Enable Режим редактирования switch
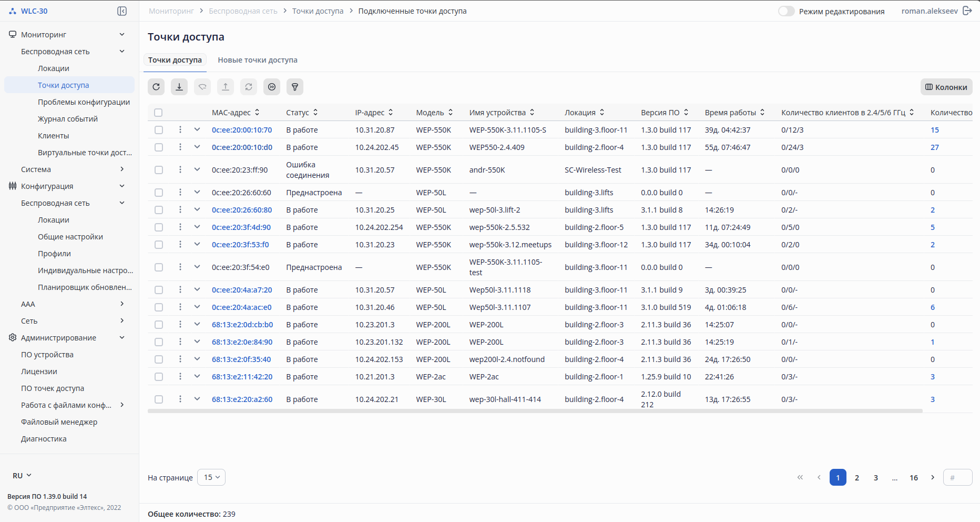Viewport: 980px width, 522px height. [787, 11]
